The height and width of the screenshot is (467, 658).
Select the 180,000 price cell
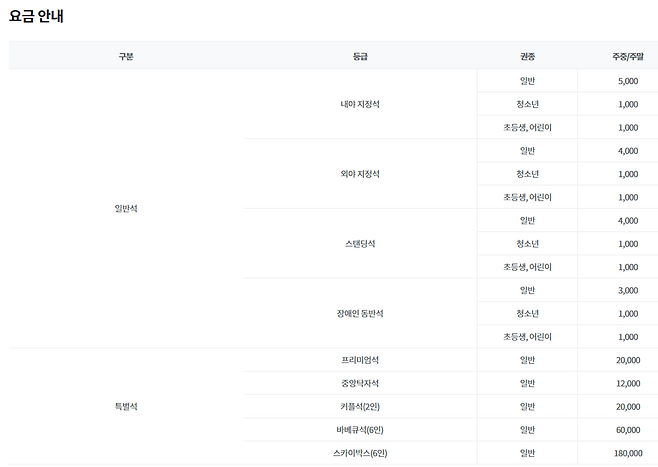628,453
